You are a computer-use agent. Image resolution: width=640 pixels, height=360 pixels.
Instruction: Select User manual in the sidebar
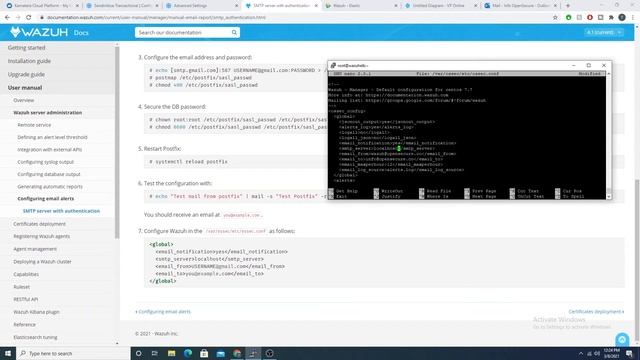(x=25, y=88)
